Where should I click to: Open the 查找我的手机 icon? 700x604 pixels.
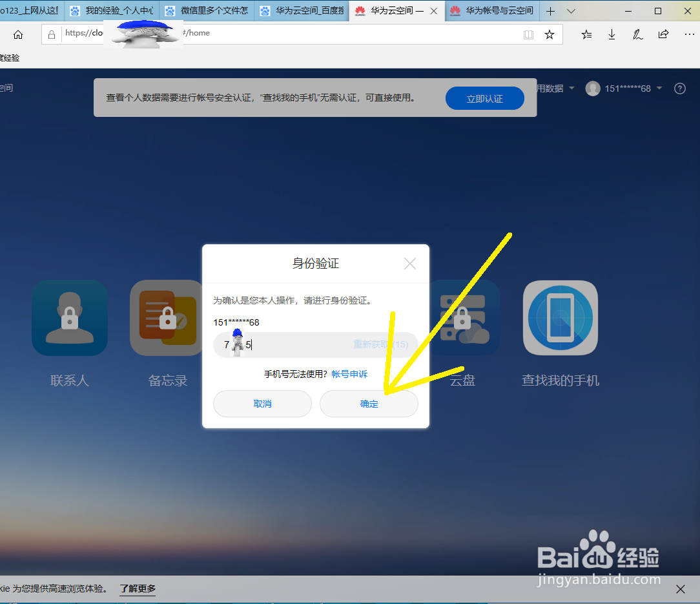point(561,318)
